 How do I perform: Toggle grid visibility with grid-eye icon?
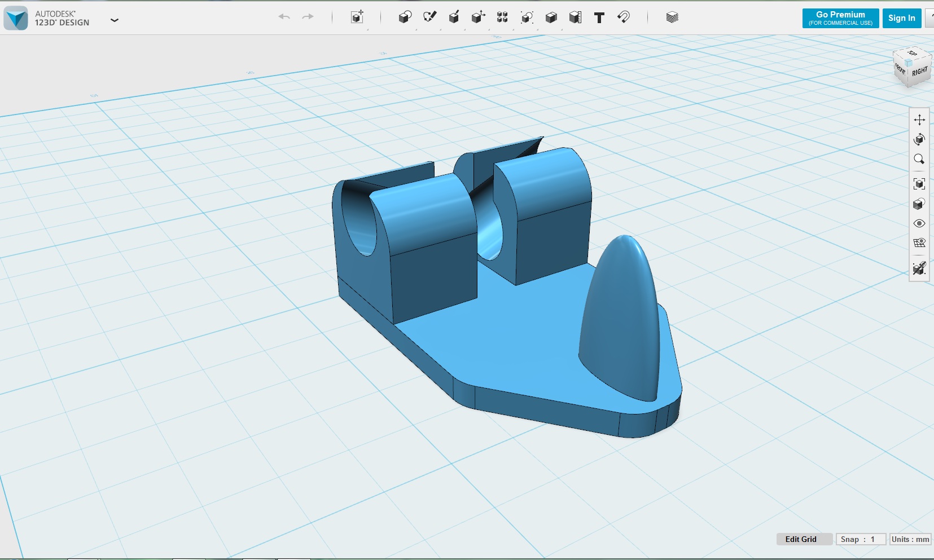[x=919, y=243]
